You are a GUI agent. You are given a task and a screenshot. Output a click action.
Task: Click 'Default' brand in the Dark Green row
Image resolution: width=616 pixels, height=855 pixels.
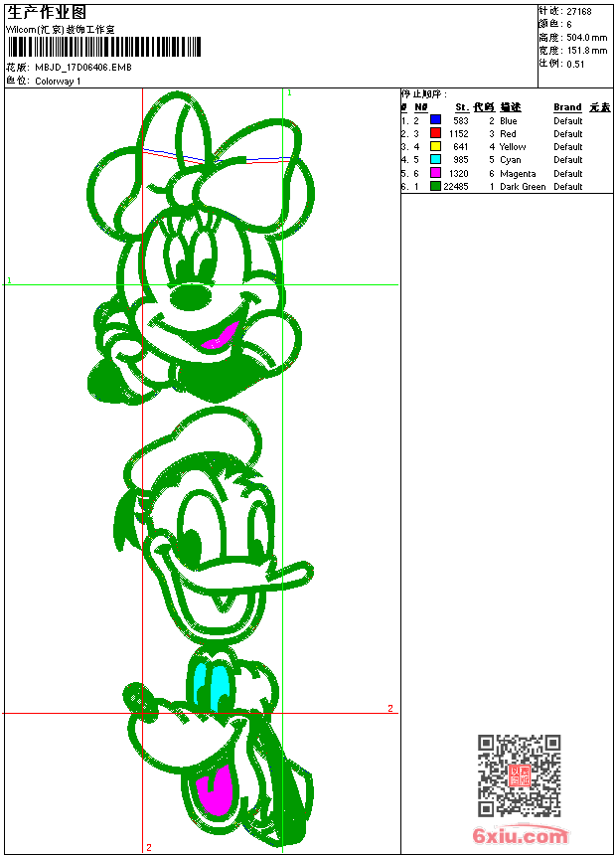coord(568,187)
